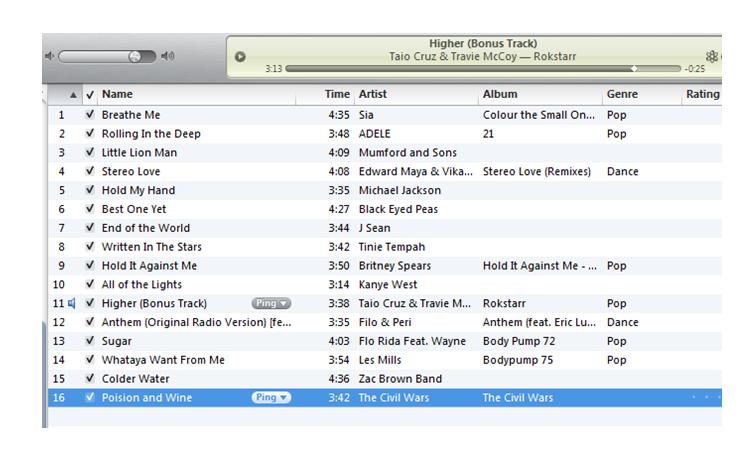Click the now-playing speaker icon on row 11
Image resolution: width=750 pixels, height=450 pixels.
(x=72, y=303)
